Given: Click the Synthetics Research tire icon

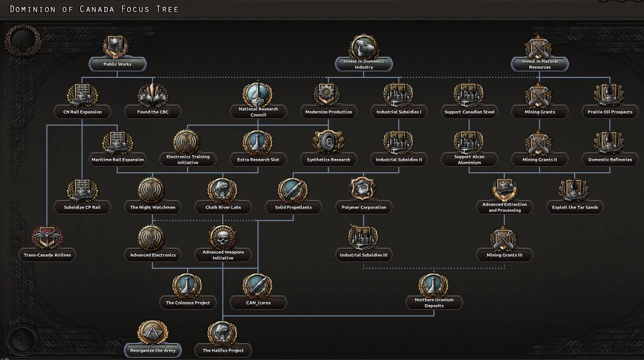Looking at the screenshot, I should tap(328, 142).
